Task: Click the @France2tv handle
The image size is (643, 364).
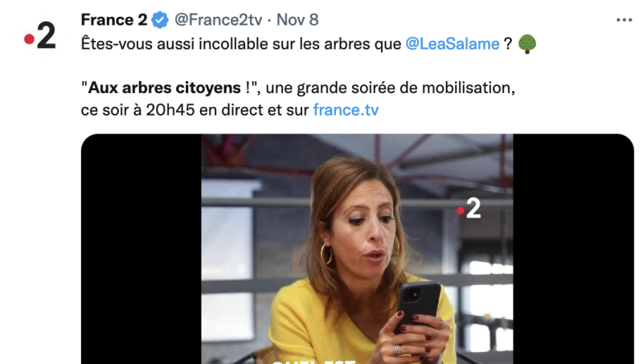Action: 218,19
